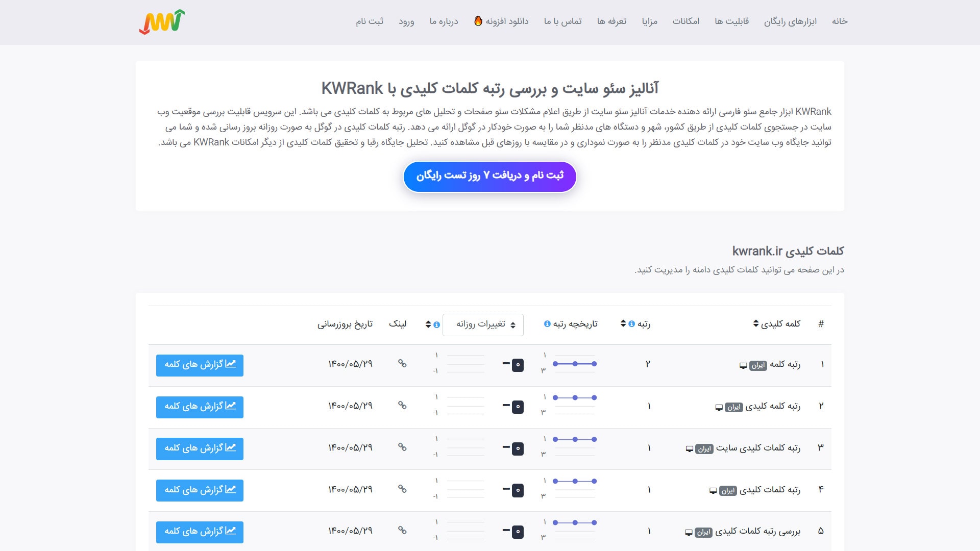Screen dimensions: 980x551
Task: Click the KWRank colorful logo
Action: pos(162,22)
